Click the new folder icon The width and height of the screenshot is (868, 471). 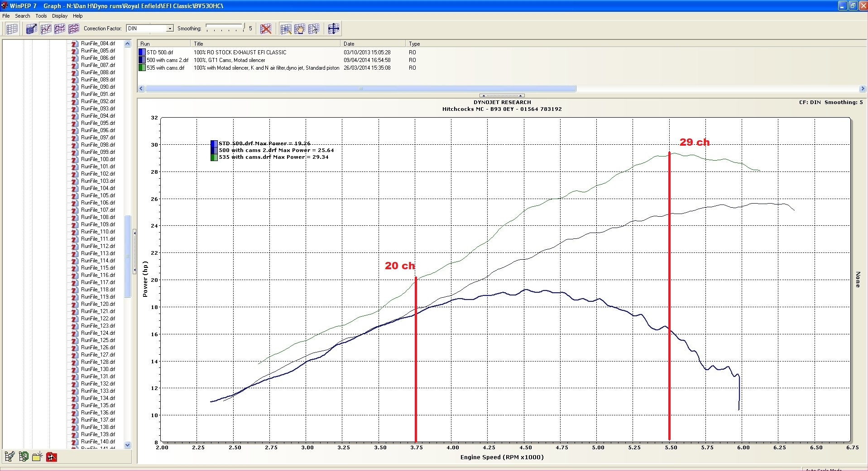(x=38, y=457)
